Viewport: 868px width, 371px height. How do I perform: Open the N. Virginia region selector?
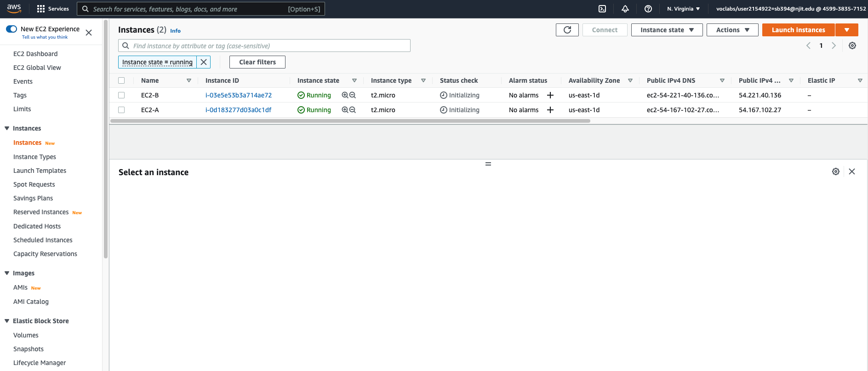[x=683, y=9]
